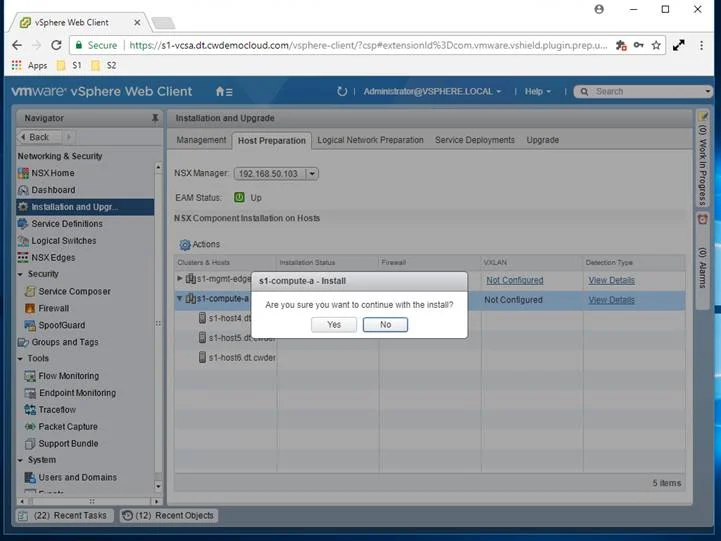Open Support Bundle icon
Screen dimensions: 721x541
30,444
